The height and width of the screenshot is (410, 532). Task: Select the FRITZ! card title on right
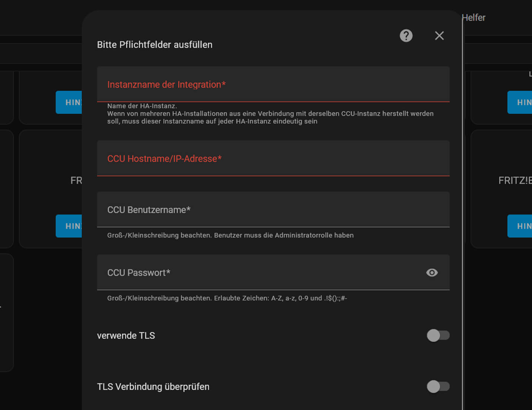515,181
